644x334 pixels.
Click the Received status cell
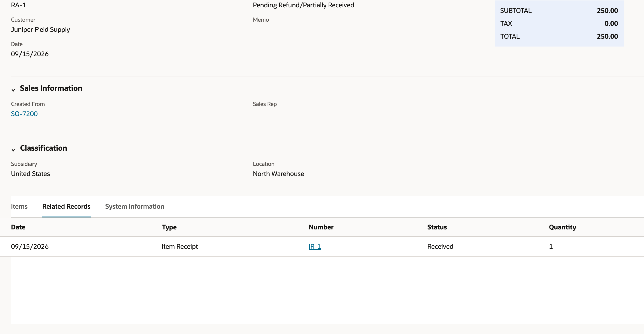(x=440, y=246)
